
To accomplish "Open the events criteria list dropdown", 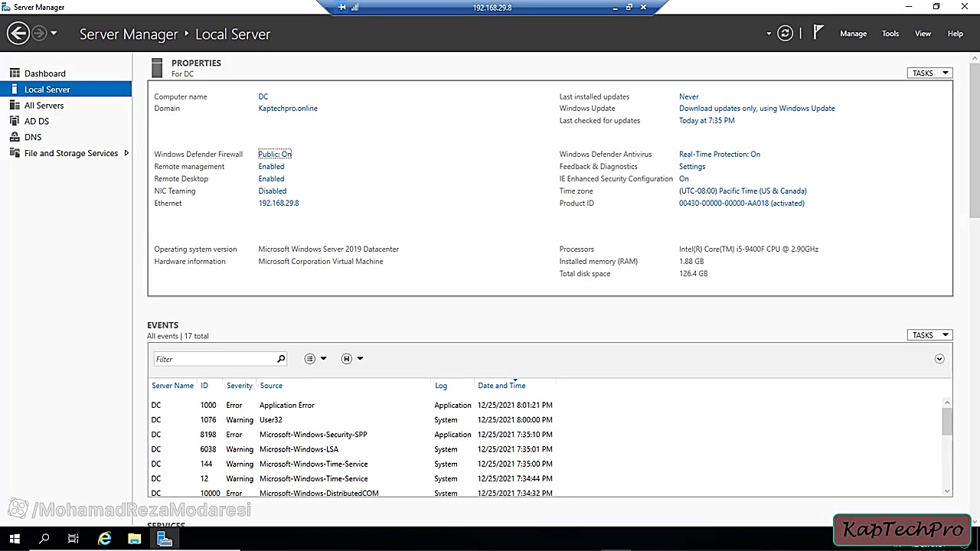I will [x=315, y=359].
